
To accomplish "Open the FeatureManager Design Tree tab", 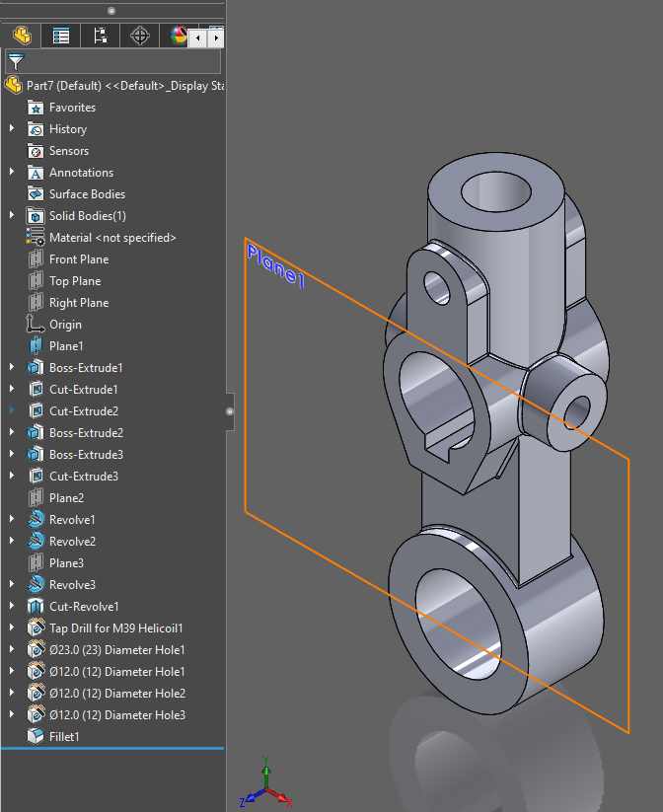I will pyautogui.click(x=21, y=37).
